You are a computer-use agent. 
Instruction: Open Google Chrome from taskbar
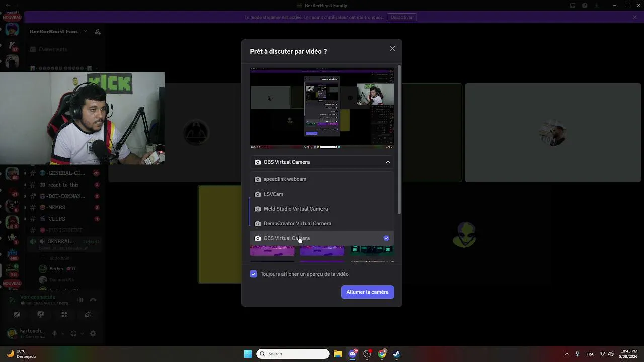(382, 354)
